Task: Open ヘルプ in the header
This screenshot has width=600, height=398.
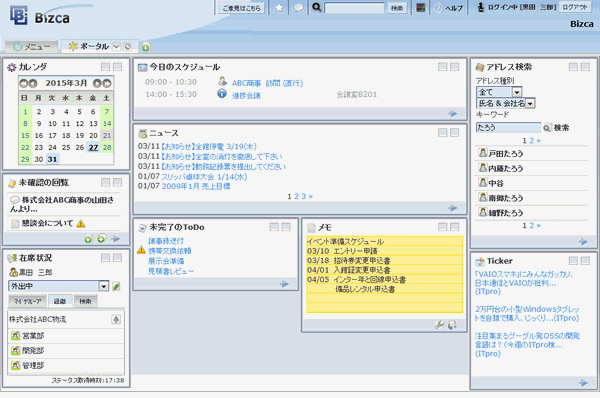Action: click(x=449, y=8)
